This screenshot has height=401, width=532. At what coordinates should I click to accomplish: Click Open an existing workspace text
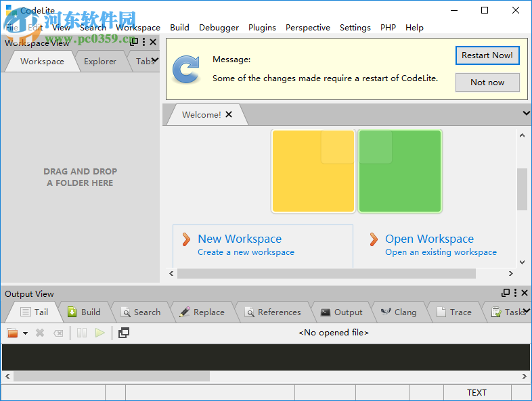click(441, 252)
